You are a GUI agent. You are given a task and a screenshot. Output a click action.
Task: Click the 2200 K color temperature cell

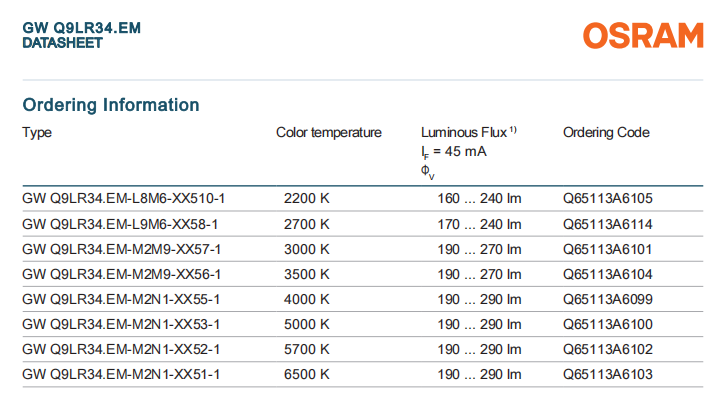click(307, 199)
